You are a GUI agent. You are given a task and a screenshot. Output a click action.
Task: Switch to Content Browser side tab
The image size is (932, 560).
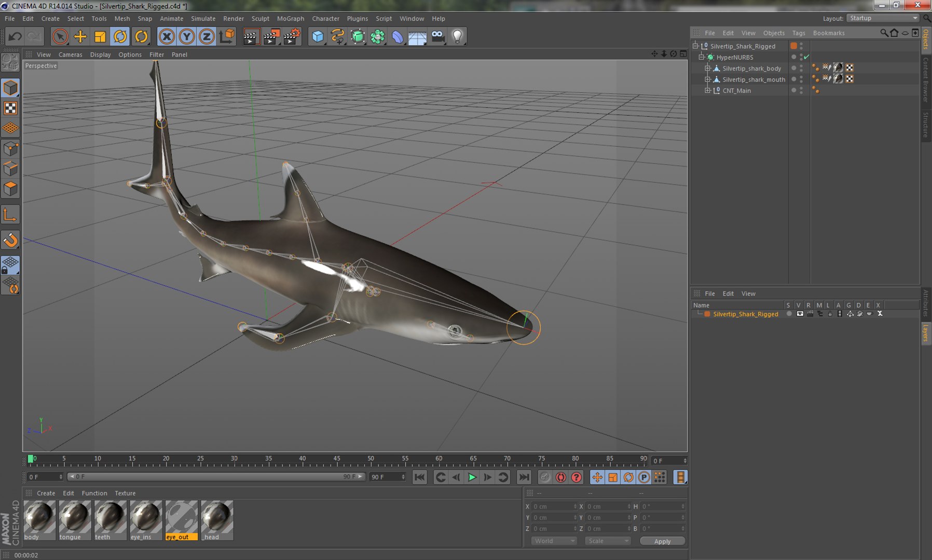926,80
